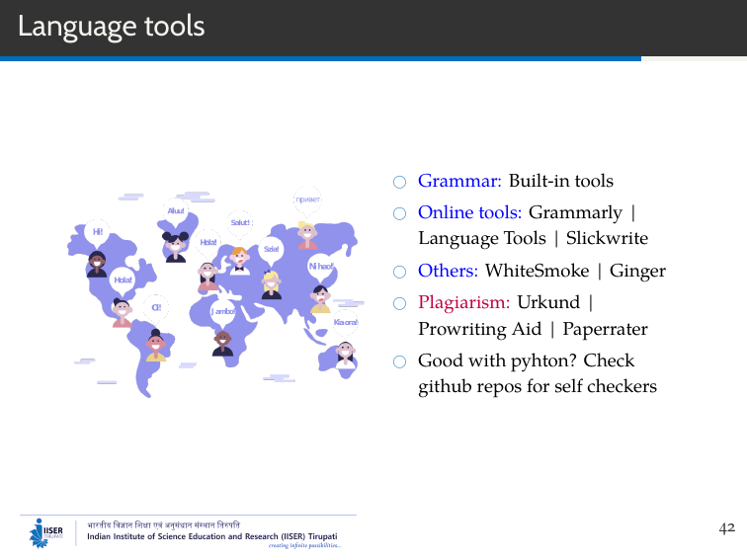The height and width of the screenshot is (560, 747).
Task: Click the orange-haired avatar with bow tie
Action: (240, 261)
